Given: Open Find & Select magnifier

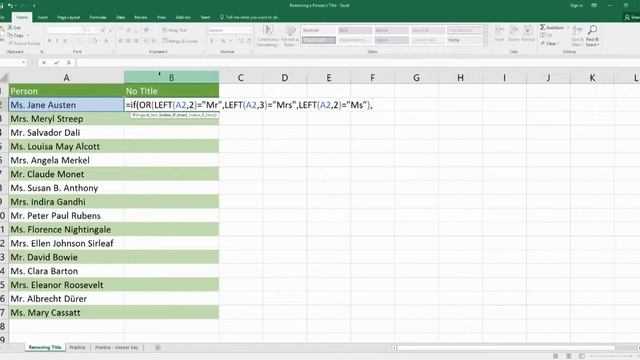Looking at the screenshot, I should 592,36.
